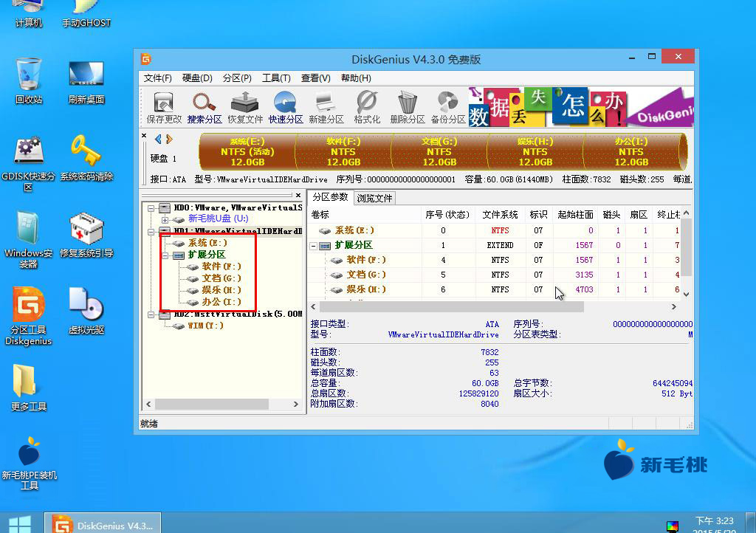Open 虚拟光驱 desktop icon
The width and height of the screenshot is (756, 533).
pyautogui.click(x=86, y=311)
